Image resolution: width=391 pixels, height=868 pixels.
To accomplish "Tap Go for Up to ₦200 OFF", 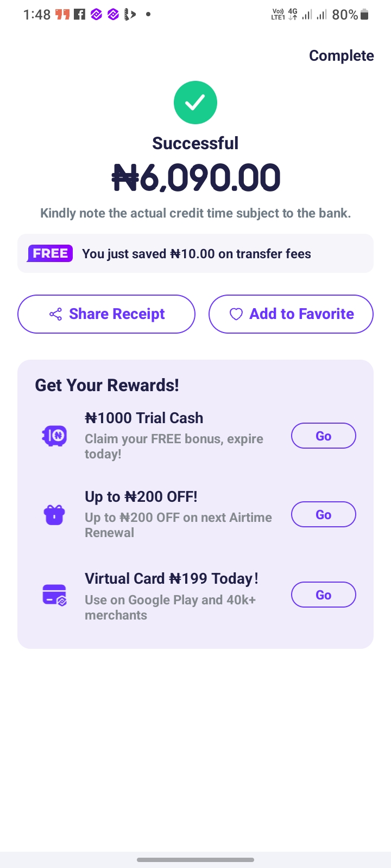I will (324, 514).
